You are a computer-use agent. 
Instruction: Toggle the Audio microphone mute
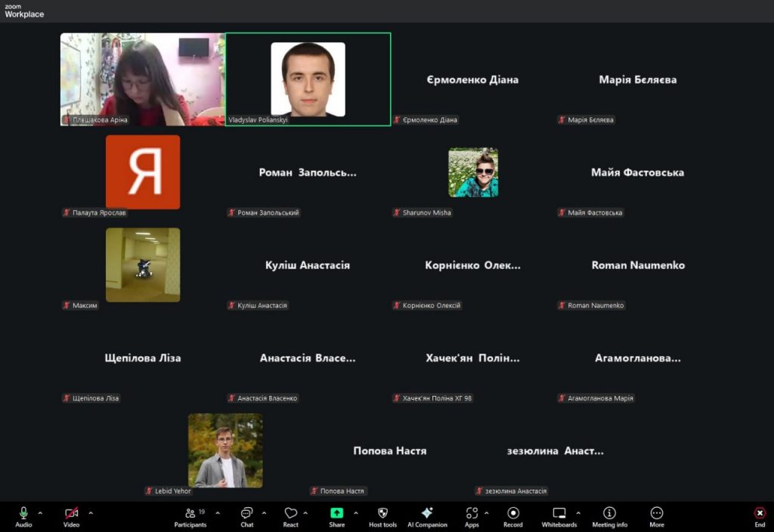(x=23, y=516)
